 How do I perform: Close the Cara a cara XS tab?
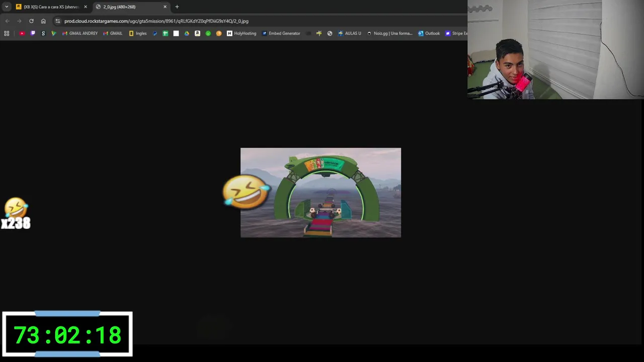(x=86, y=7)
